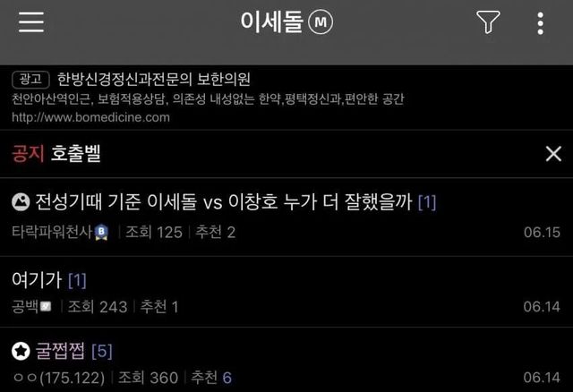Tap the badge next to 타락파워천사
Viewport: 573px width, 392px height.
pos(101,233)
